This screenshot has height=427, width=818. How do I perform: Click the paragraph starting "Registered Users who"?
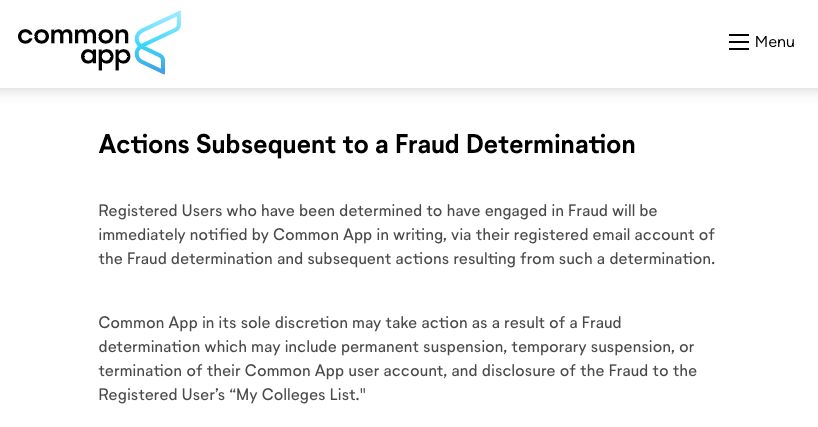(406, 235)
